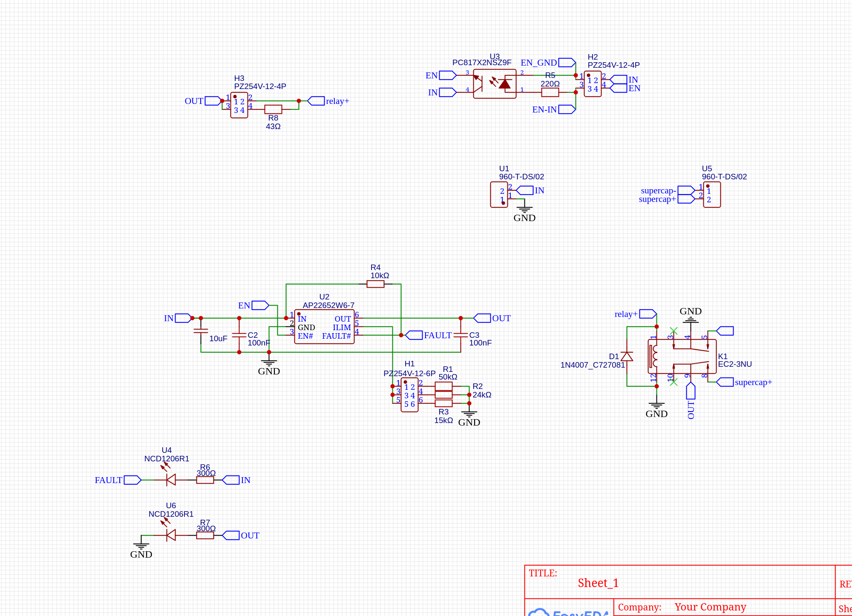Screen dimensions: 852x616
Task: Click the 'PC817X2NSZ9F' part label
Action: pyautogui.click(x=482, y=63)
